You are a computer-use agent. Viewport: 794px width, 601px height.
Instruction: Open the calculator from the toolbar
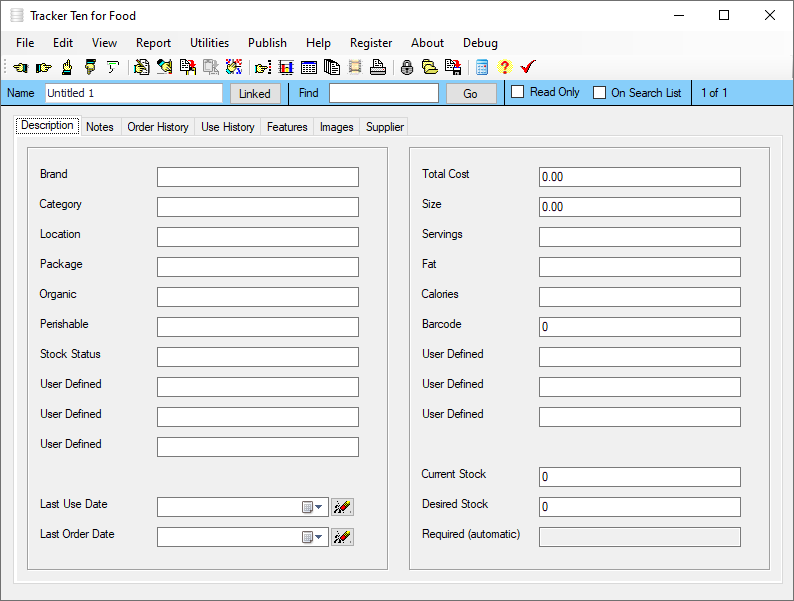(482, 68)
